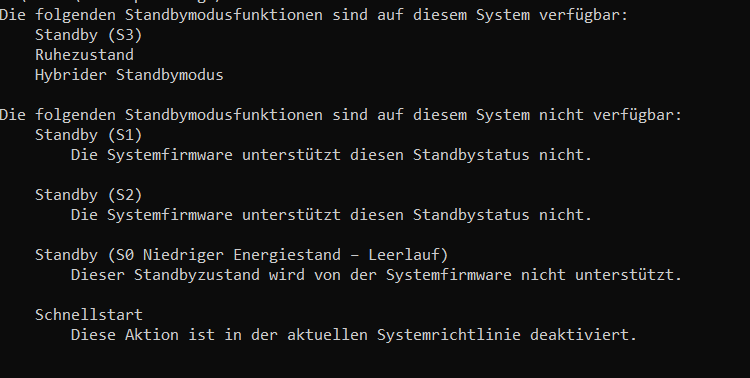Click 'Dieser Standbyzustand wird von der' text

(224, 275)
